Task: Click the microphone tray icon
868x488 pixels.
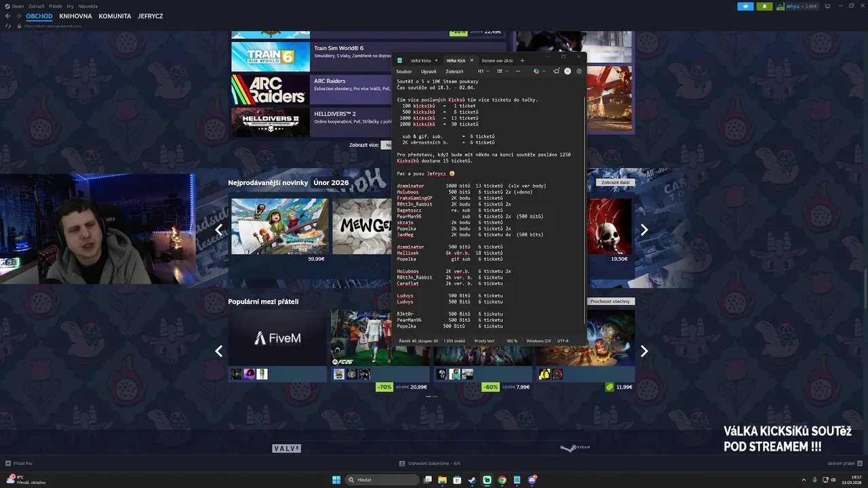Action: (814, 480)
